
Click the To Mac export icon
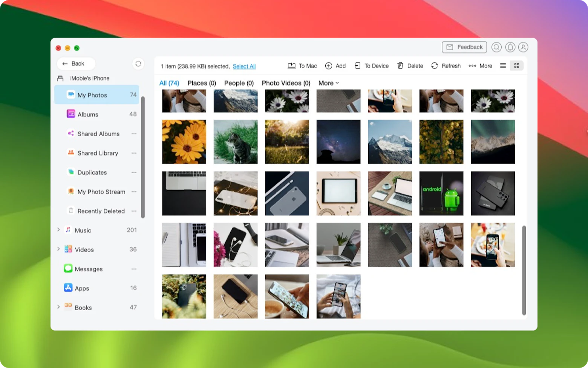(x=292, y=65)
